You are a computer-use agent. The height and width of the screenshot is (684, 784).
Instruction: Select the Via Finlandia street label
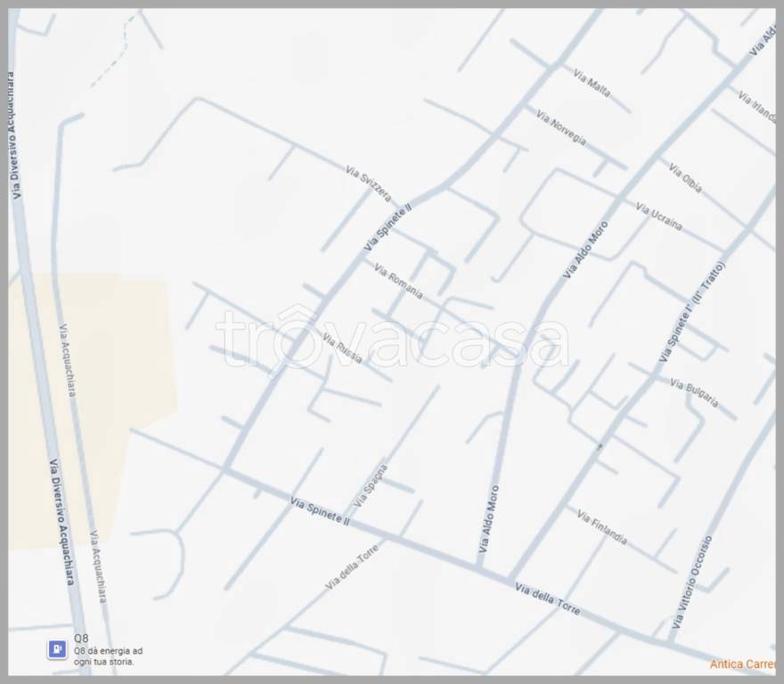pyautogui.click(x=601, y=527)
